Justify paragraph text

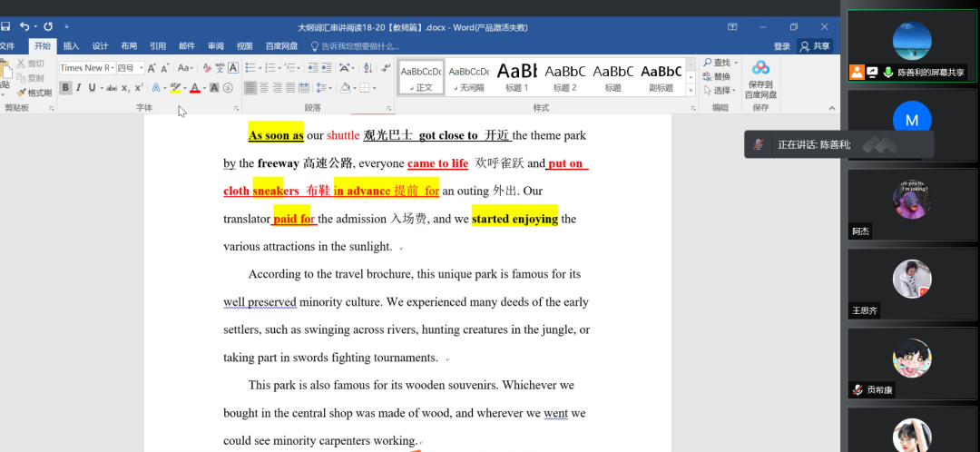290,88
